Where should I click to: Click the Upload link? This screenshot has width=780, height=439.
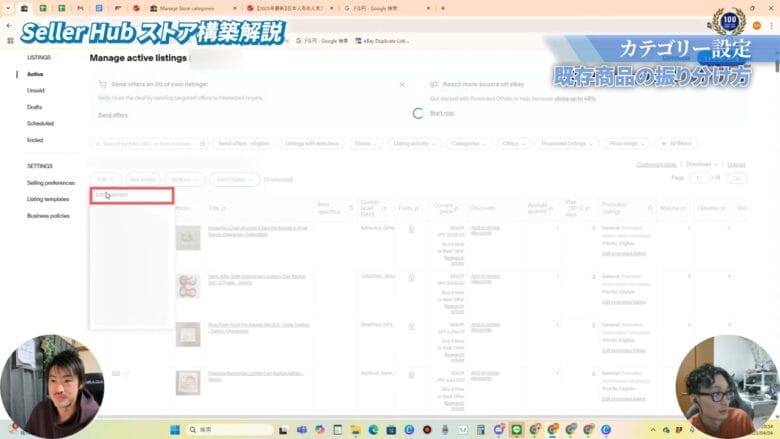736,165
